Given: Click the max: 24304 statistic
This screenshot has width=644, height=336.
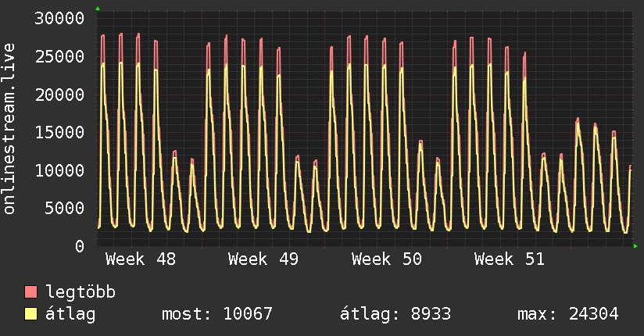Looking at the screenshot, I should [568, 314].
